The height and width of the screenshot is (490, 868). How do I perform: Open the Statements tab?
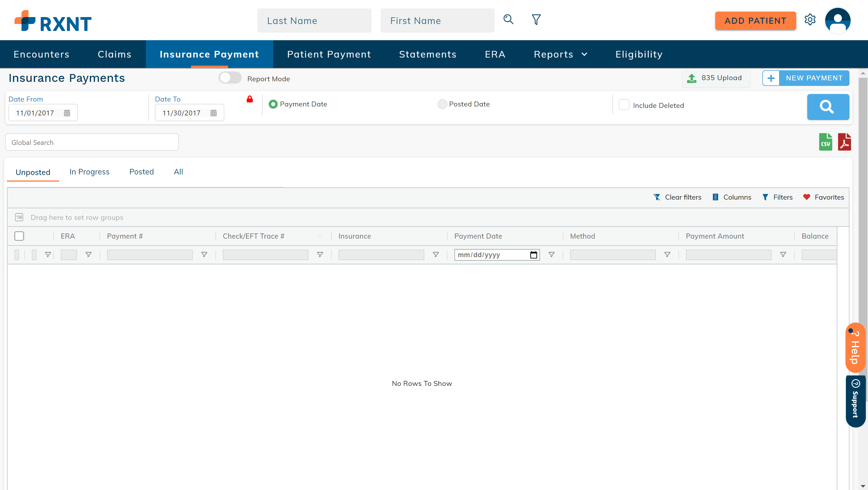[427, 54]
